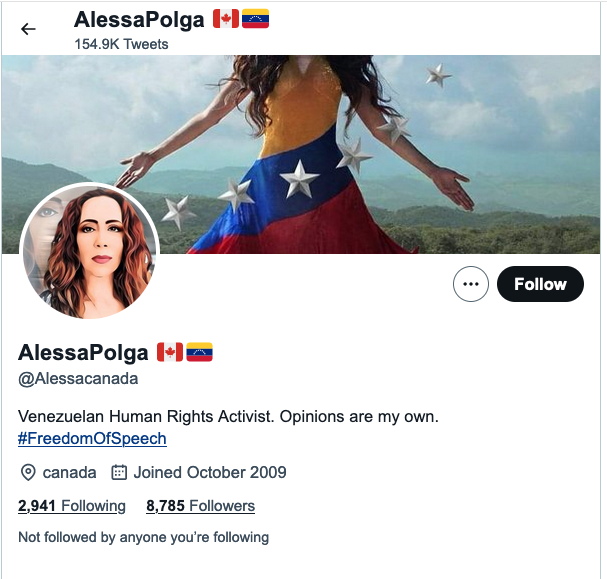Image resolution: width=607 pixels, height=579 pixels.
Task: Click the Canada flag beside profile name
Action: pyautogui.click(x=170, y=352)
